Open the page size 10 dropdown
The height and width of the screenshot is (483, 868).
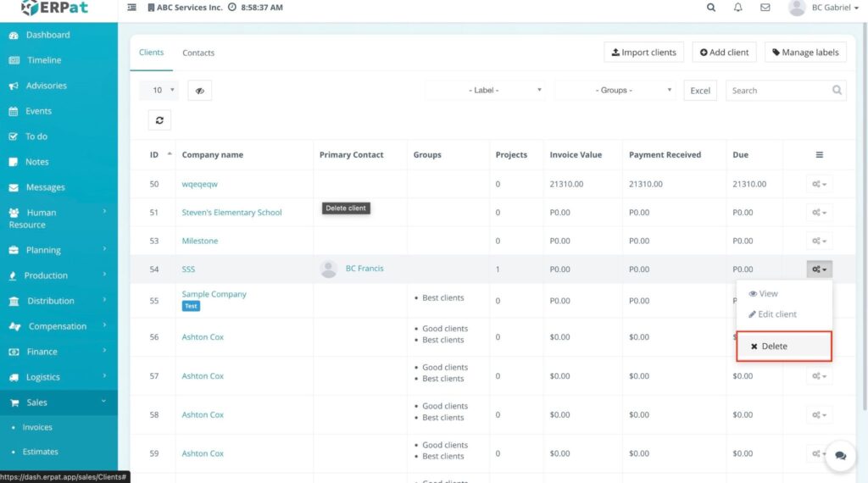tap(159, 91)
